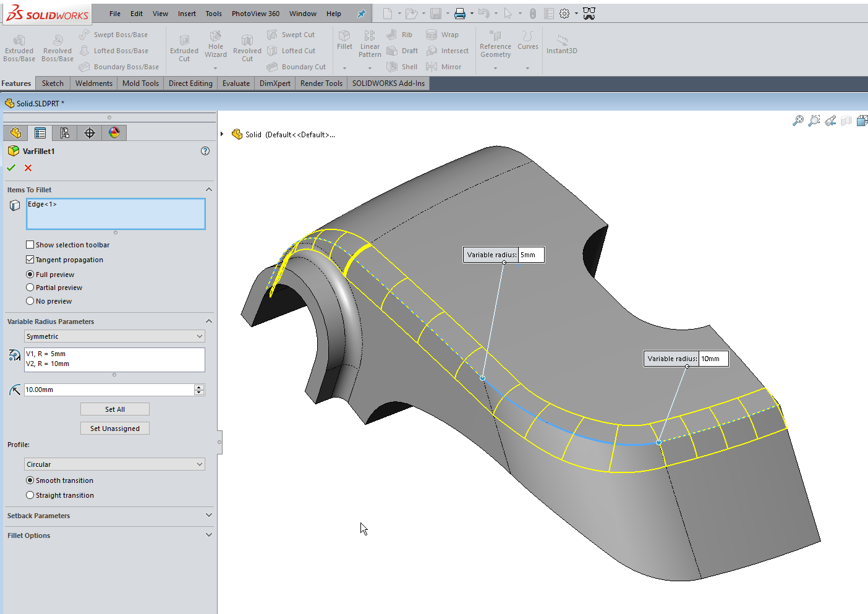This screenshot has height=614, width=868.
Task: Expand the Solid tree node arrow
Action: pos(222,134)
